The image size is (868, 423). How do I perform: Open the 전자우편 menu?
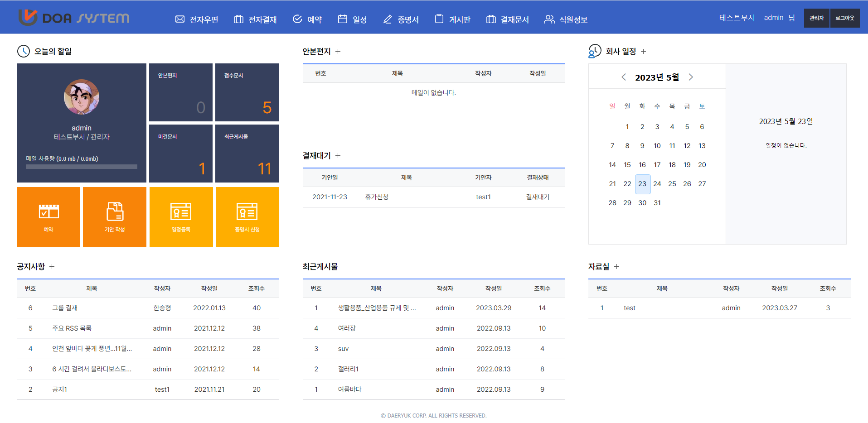point(197,19)
